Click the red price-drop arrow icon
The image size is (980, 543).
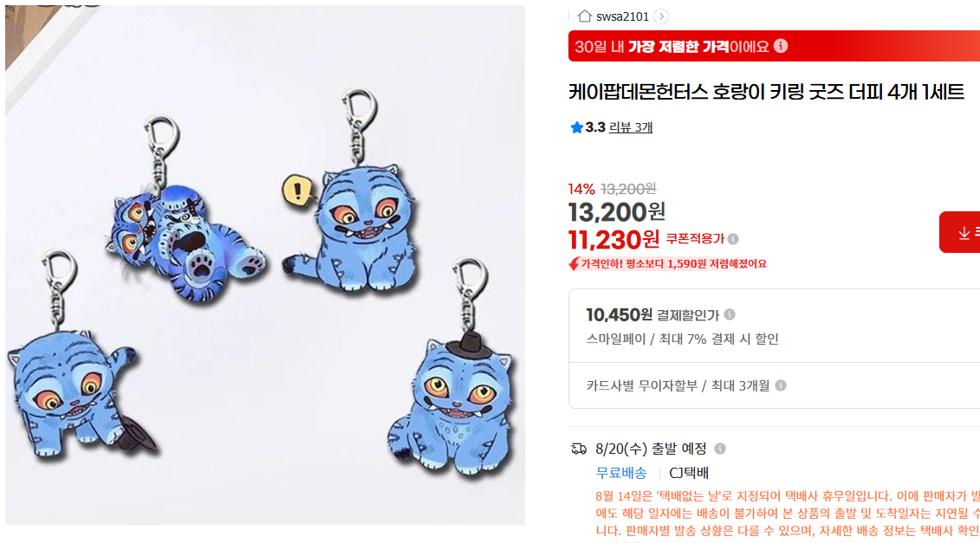[574, 263]
